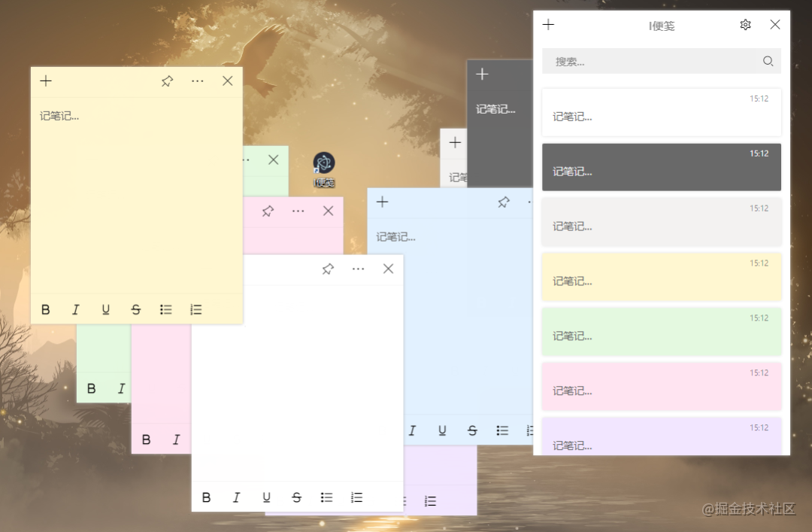Image resolution: width=812 pixels, height=532 pixels.
Task: Add a new note from the dark gray note
Action: click(482, 74)
